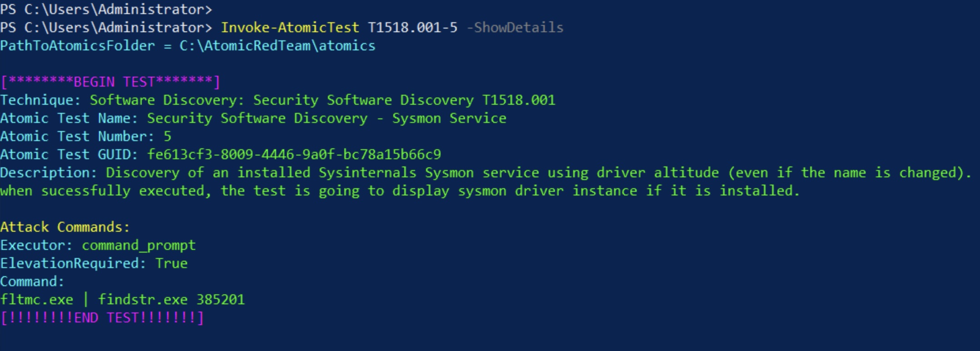Click the Atomic Test Name line
Viewport: 980px width, 351px height.
point(253,118)
